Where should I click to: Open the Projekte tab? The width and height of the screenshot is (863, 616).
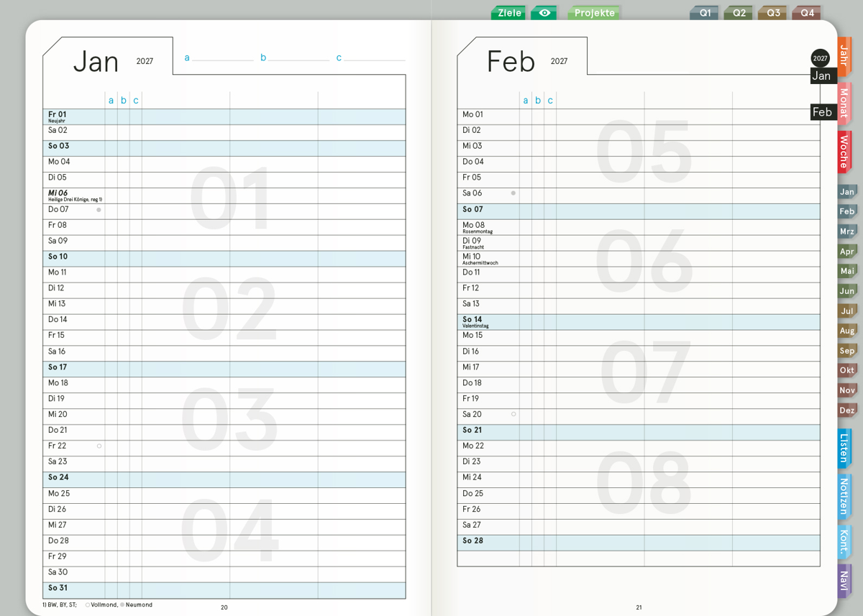[x=594, y=13]
